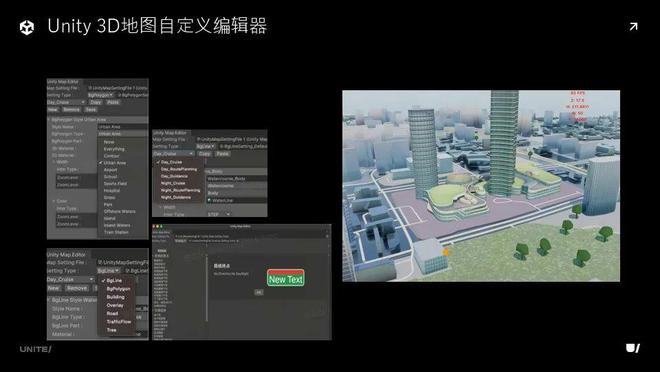Select Hospital in the polygon type list
The image size is (660, 372).
pyautogui.click(x=112, y=191)
